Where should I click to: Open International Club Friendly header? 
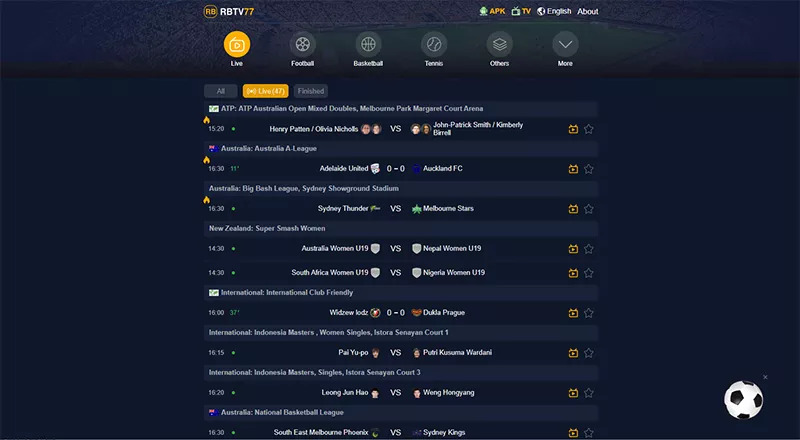401,292
